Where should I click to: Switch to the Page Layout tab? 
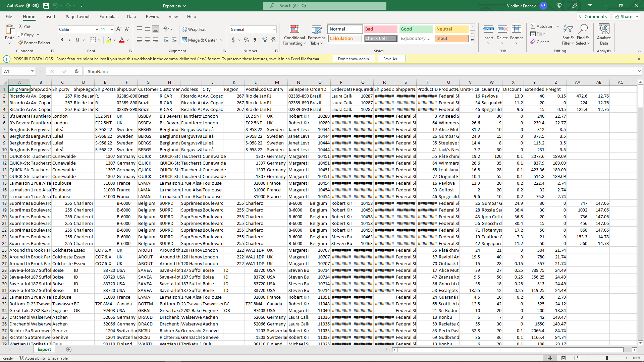point(77,17)
